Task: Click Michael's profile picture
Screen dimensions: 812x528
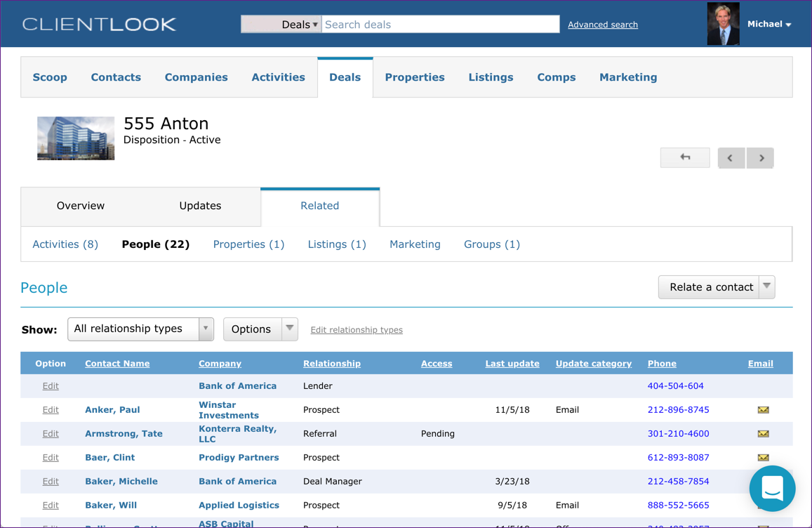Action: 723,23
